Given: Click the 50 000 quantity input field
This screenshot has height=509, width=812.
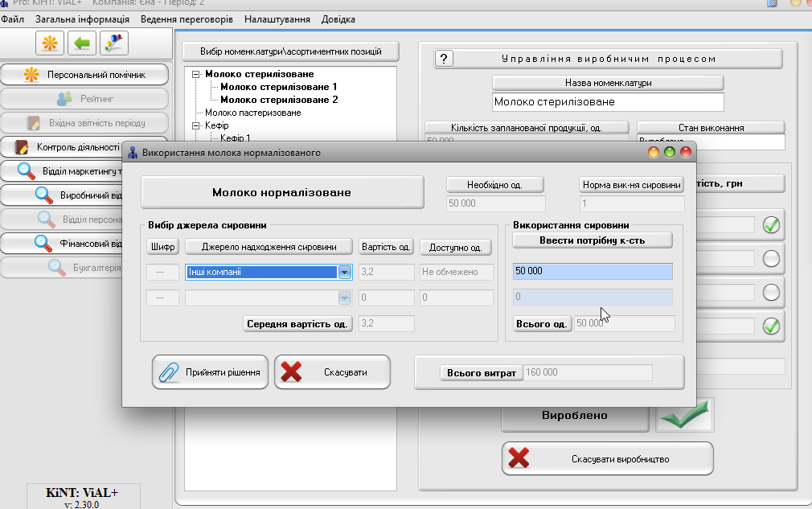Looking at the screenshot, I should coord(593,271).
